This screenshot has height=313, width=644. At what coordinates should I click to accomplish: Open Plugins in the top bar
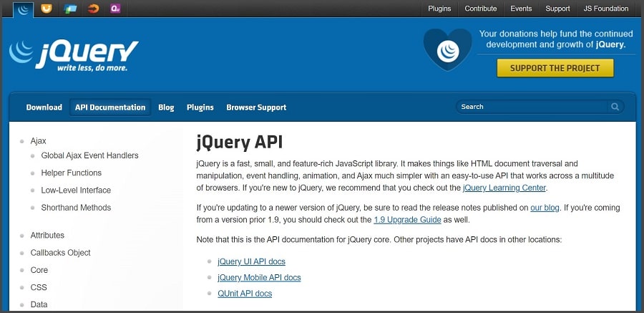pyautogui.click(x=439, y=9)
